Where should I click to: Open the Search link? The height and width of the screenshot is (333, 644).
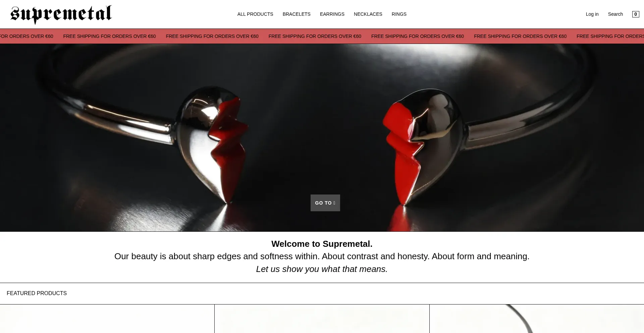[x=615, y=14]
